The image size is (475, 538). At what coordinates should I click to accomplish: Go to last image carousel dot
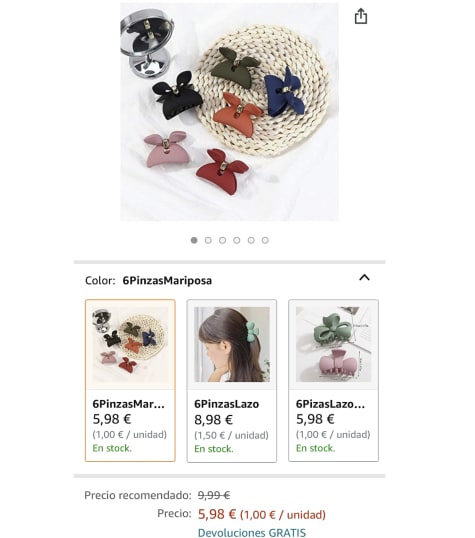click(x=265, y=240)
